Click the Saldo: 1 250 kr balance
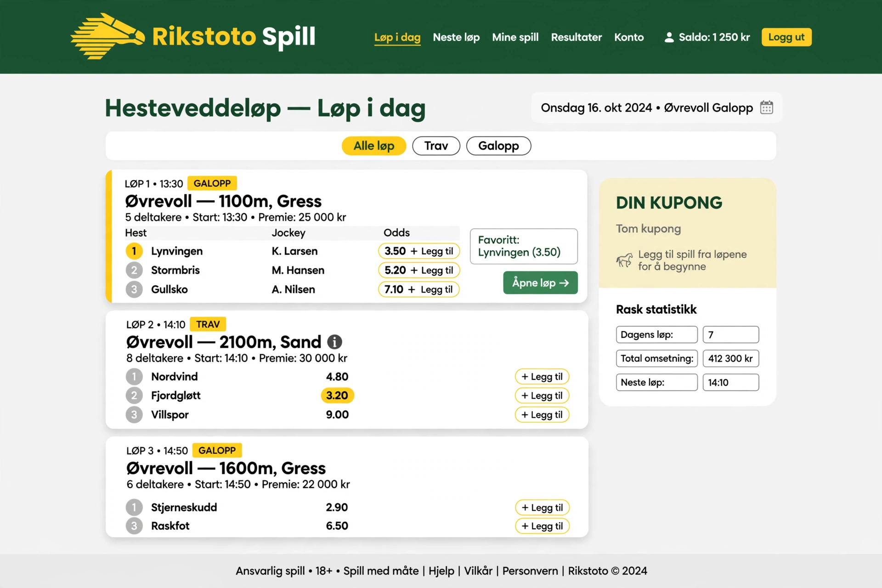This screenshot has width=882, height=588. (714, 37)
